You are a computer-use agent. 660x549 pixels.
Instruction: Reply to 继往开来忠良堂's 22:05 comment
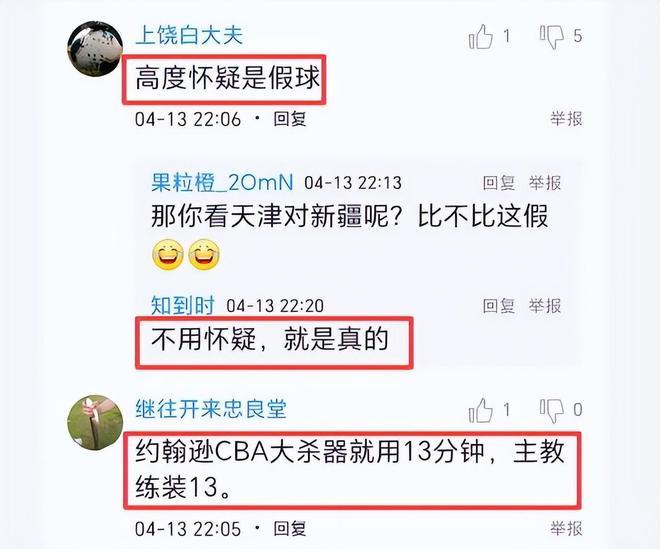pos(290,529)
